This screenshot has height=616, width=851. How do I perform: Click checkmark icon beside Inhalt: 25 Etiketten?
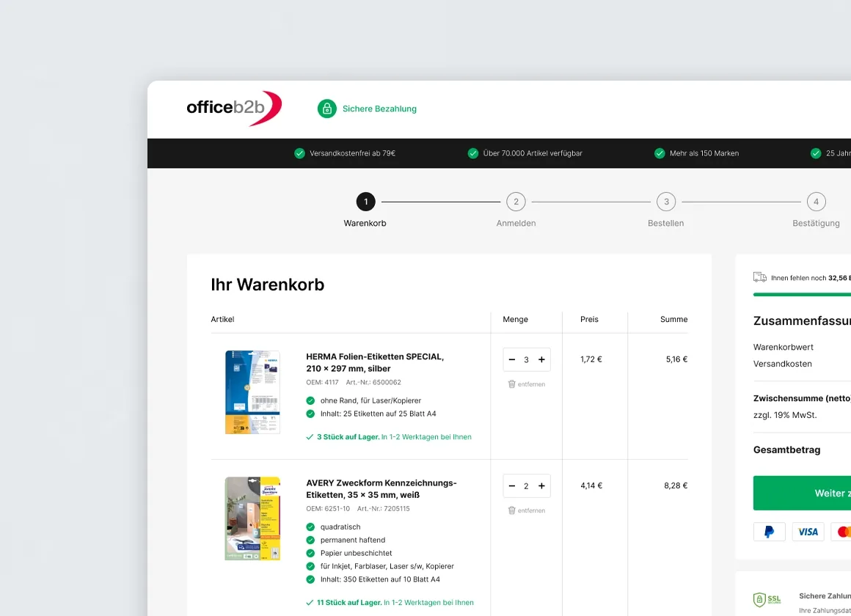click(310, 414)
